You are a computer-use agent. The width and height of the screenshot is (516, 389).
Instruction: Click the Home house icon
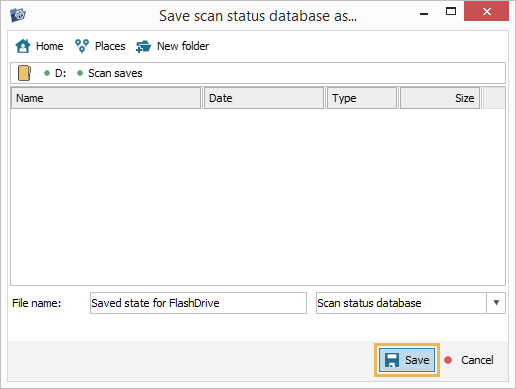coord(23,46)
